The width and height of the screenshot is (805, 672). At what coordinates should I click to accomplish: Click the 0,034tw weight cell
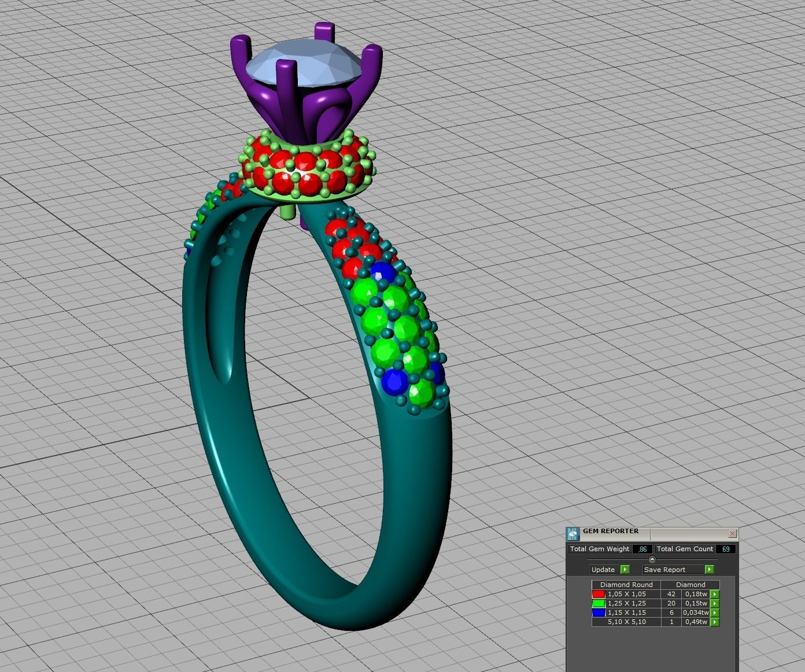point(696,612)
